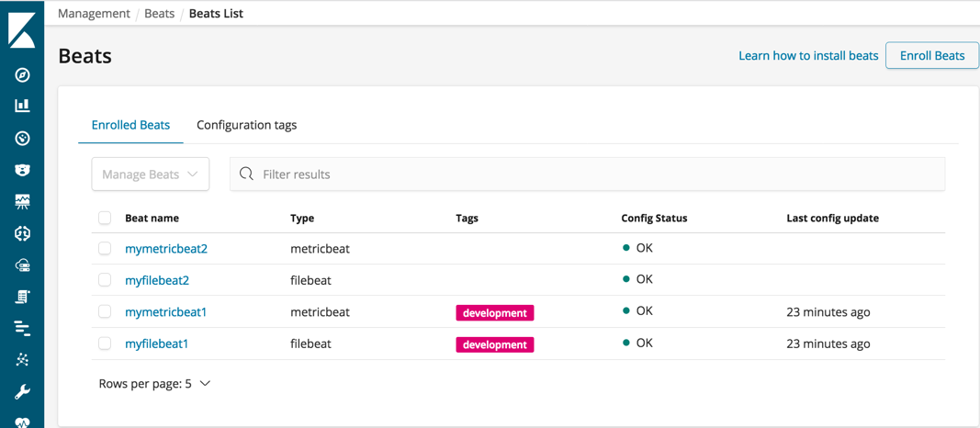Tick the select-all checkbox in table header
980x428 pixels.
click(105, 219)
